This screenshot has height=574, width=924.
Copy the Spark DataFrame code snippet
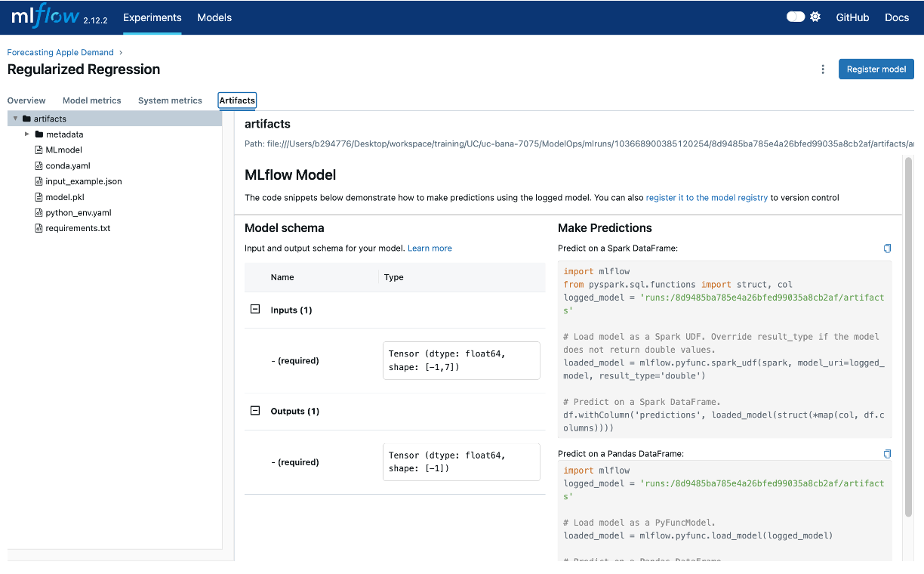pos(887,248)
